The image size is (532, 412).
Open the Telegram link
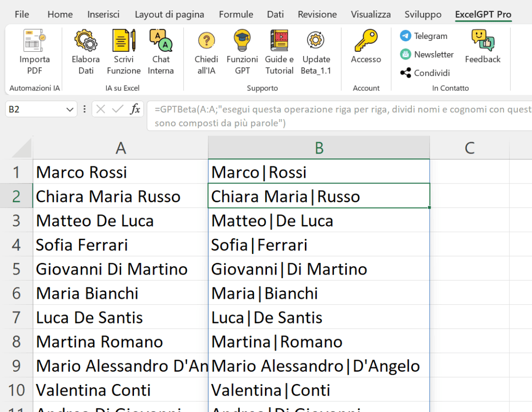click(x=424, y=36)
